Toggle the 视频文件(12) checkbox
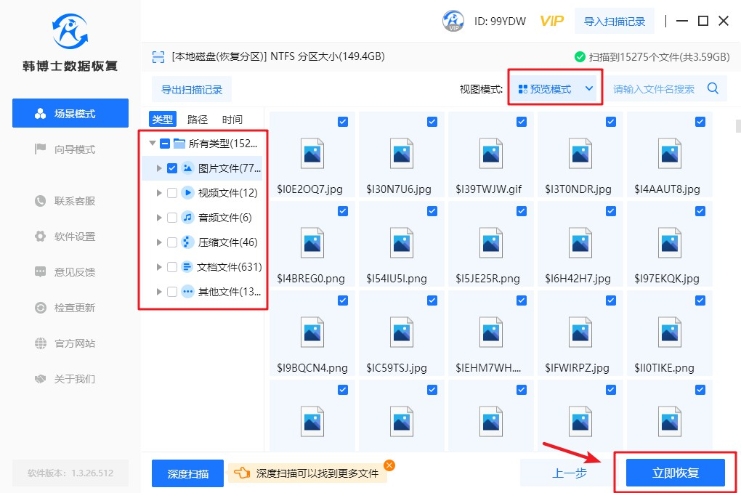The width and height of the screenshot is (742, 500). [x=172, y=193]
